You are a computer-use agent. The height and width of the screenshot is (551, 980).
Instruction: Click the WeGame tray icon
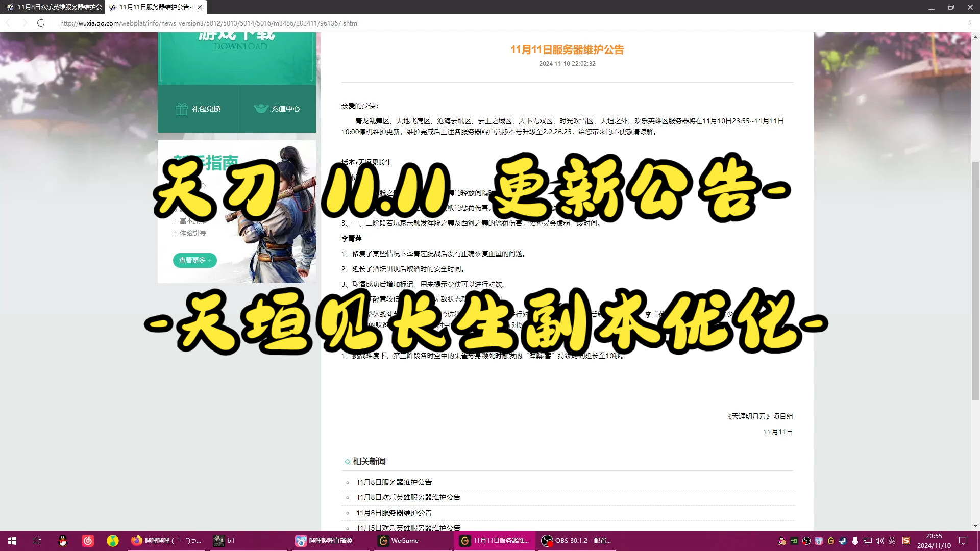click(831, 541)
